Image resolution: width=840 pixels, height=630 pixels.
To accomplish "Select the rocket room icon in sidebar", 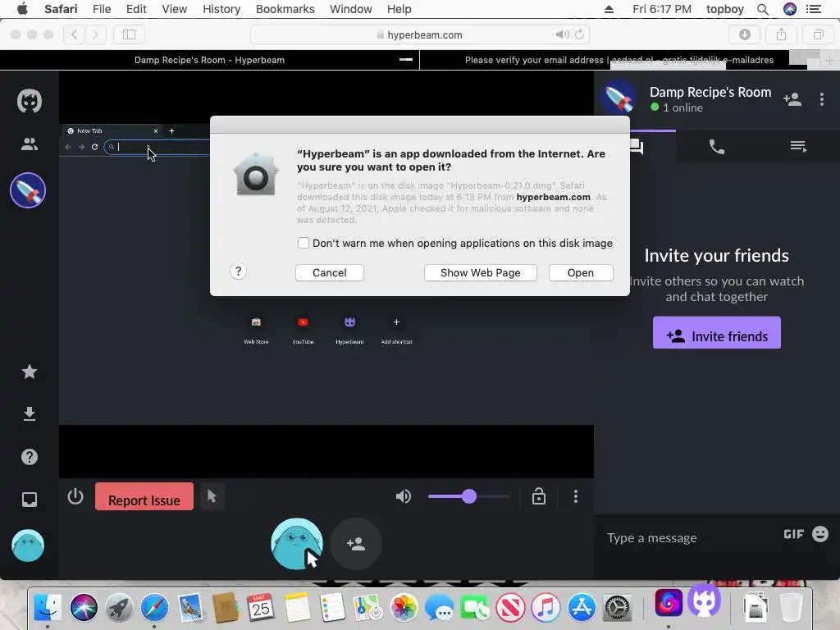I will (x=28, y=190).
